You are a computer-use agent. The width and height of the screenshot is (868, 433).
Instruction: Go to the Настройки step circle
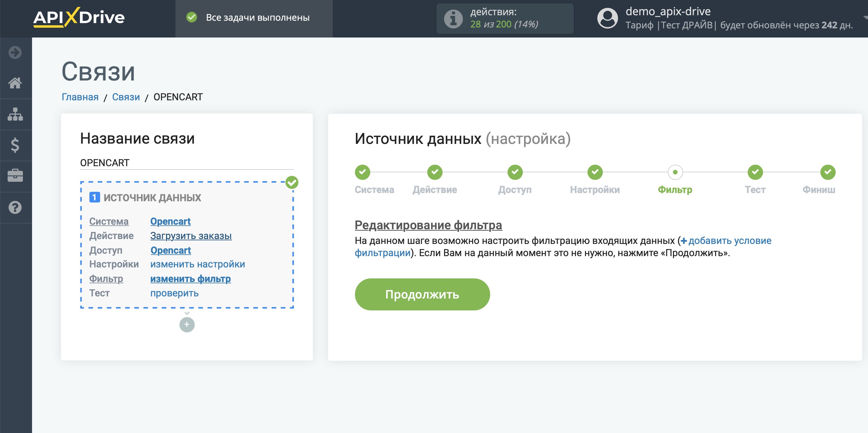(595, 172)
